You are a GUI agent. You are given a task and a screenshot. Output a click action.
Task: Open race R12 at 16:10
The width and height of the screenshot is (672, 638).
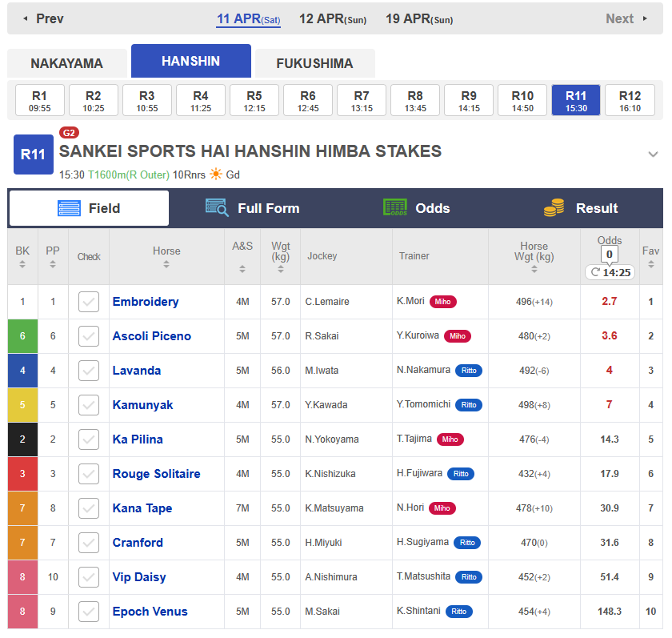click(630, 100)
